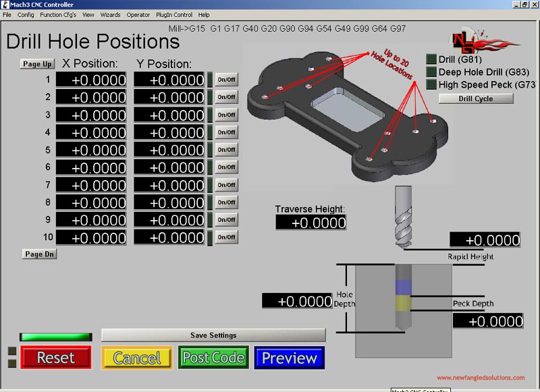Toggle On/Off for hole 9
This screenshot has height=392, width=540.
[x=226, y=219]
